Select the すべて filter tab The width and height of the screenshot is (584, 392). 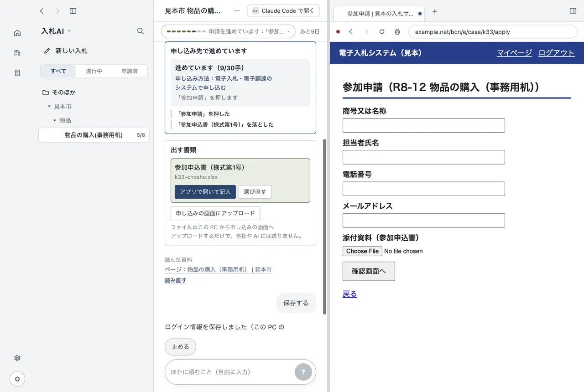pyautogui.click(x=58, y=71)
